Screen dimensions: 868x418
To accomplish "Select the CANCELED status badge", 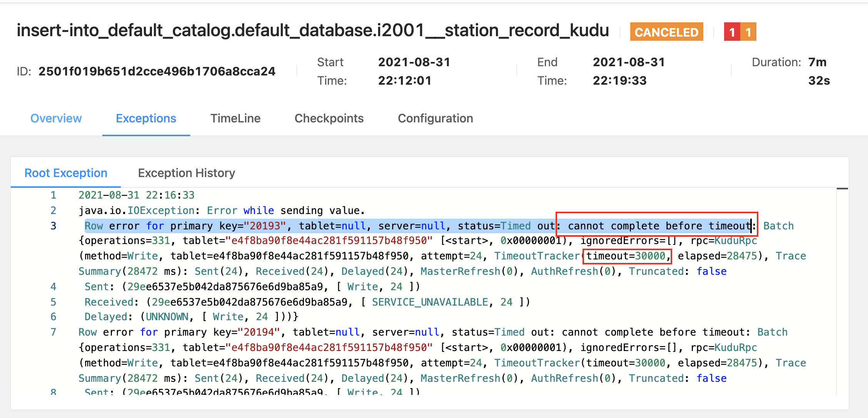I will click(x=666, y=32).
